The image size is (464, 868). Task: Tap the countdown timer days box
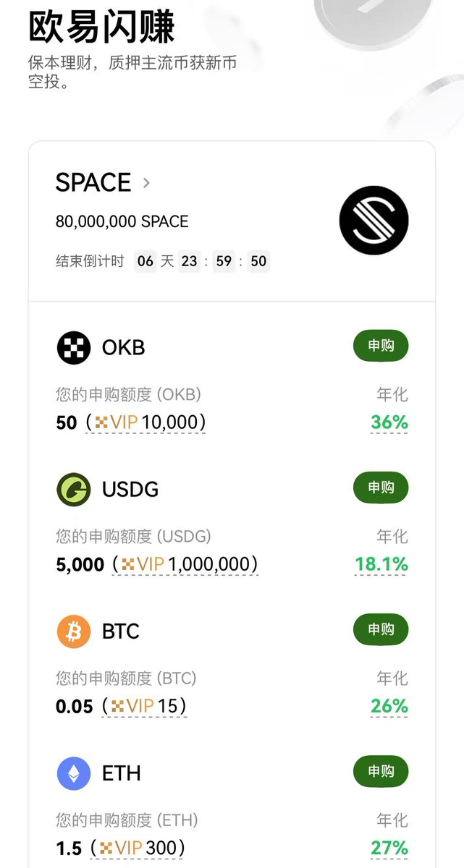pos(145,261)
